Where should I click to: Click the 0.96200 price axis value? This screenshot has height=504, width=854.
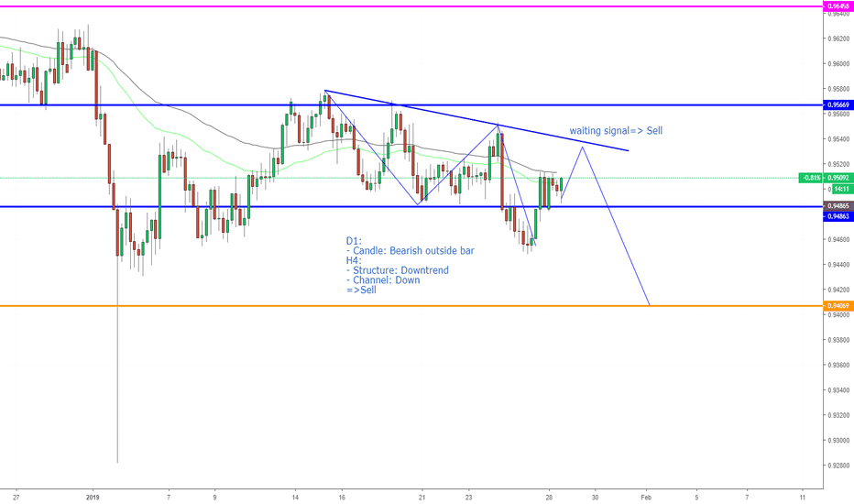click(838, 38)
